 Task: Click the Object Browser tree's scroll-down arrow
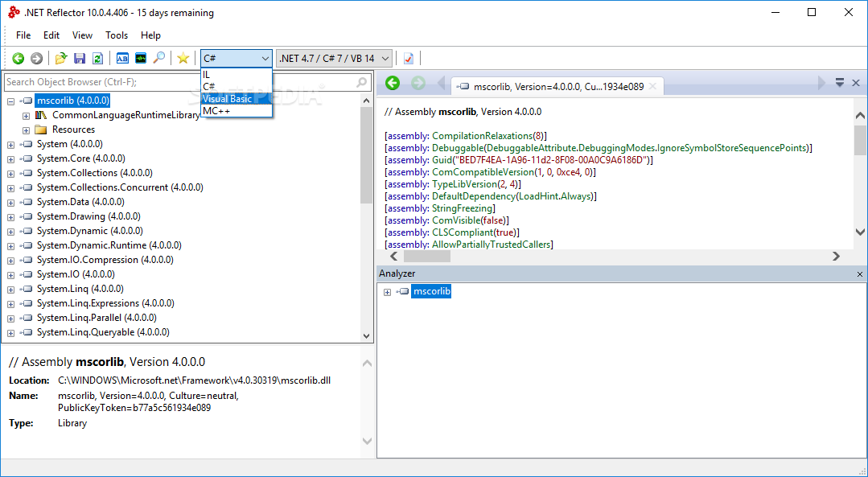[366, 336]
